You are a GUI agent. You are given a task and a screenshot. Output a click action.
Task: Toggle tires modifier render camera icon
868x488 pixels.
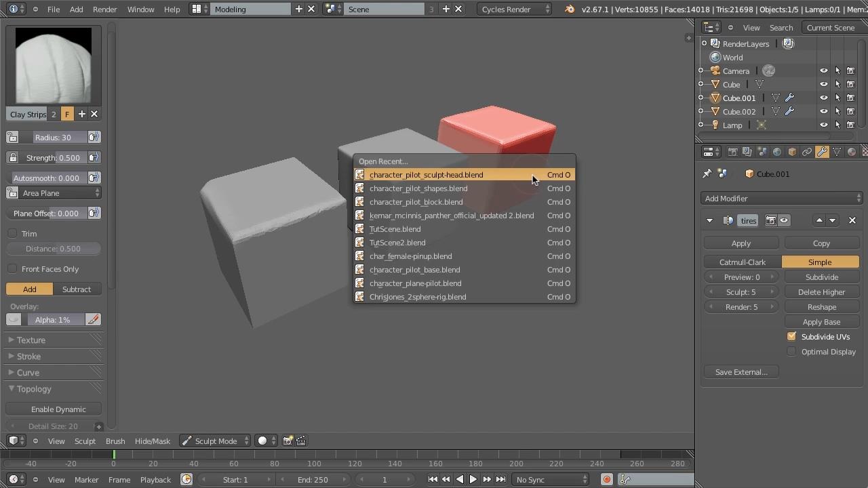click(771, 220)
